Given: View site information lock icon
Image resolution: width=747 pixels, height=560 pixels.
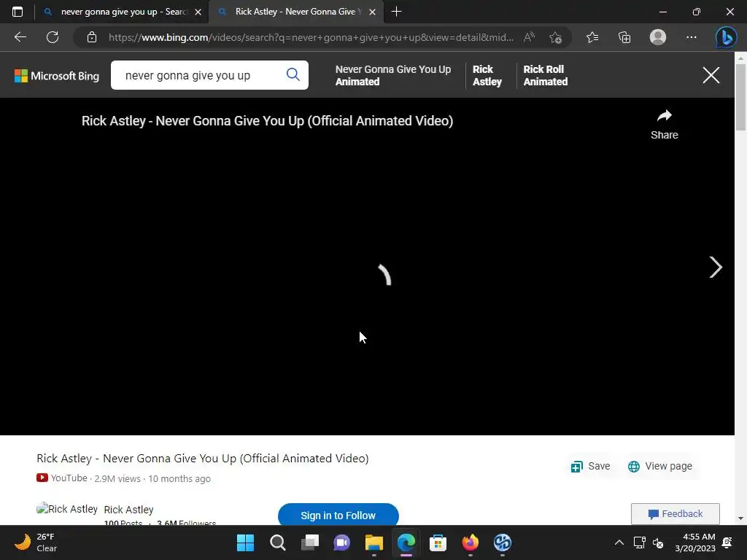Looking at the screenshot, I should 92,37.
